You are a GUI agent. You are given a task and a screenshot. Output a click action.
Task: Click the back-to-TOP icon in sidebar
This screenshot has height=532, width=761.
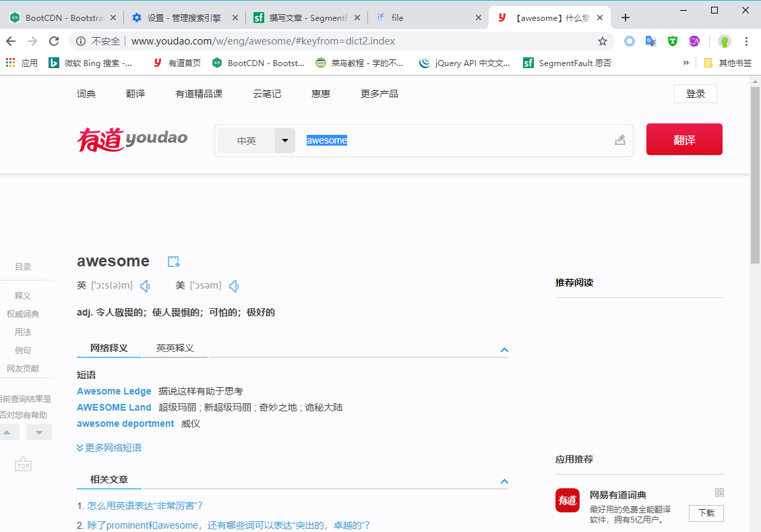(x=24, y=464)
